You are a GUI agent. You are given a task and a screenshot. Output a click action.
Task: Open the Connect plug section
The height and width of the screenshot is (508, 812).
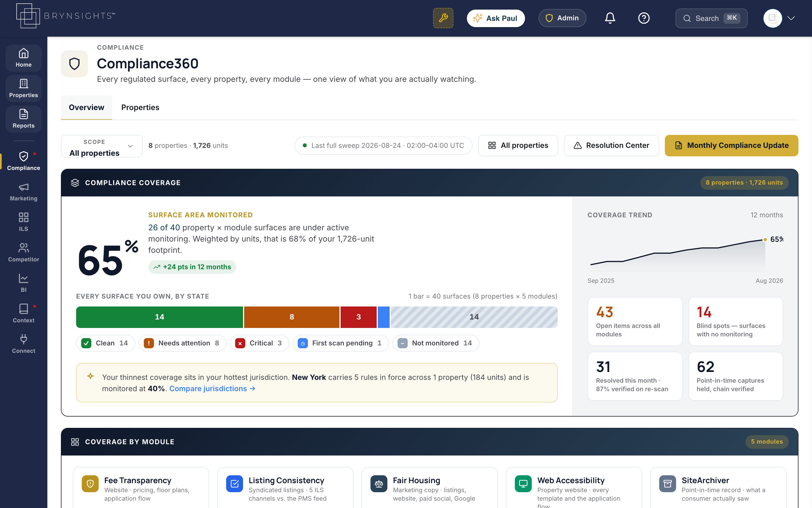coord(23,344)
